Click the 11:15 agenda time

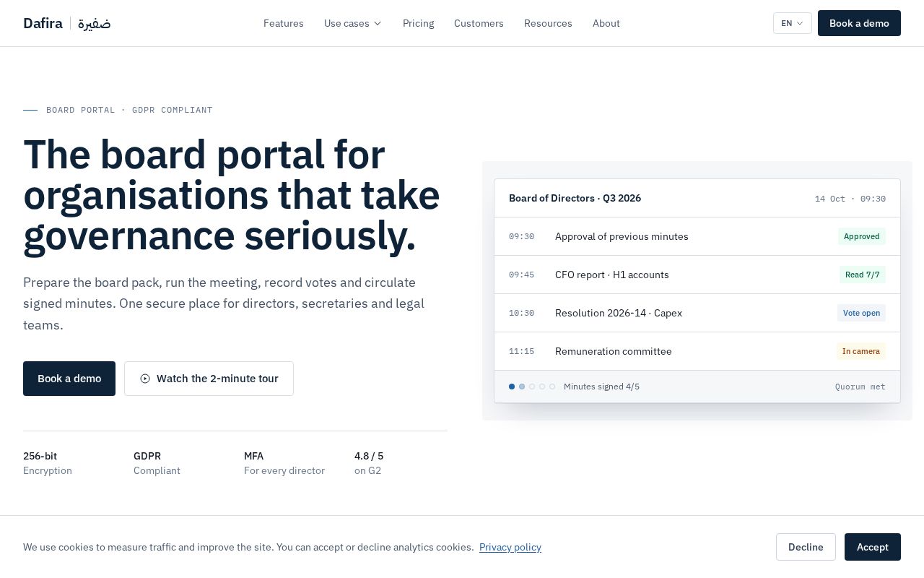(x=521, y=351)
